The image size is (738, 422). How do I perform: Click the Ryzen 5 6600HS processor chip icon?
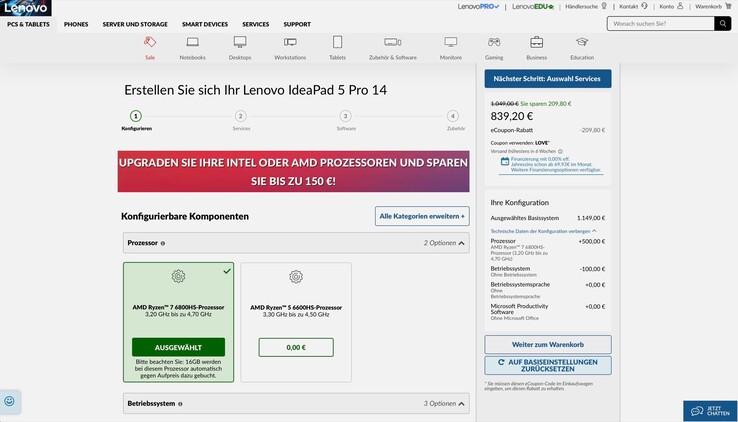click(296, 277)
